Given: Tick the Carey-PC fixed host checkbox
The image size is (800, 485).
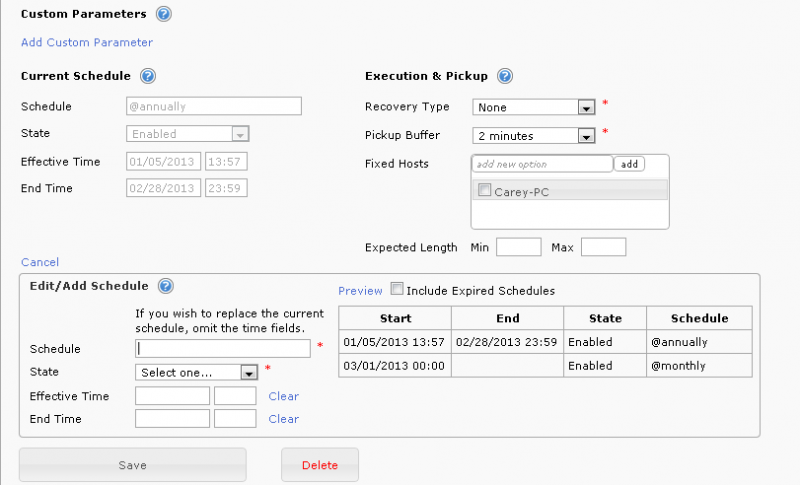Looking at the screenshot, I should (484, 190).
